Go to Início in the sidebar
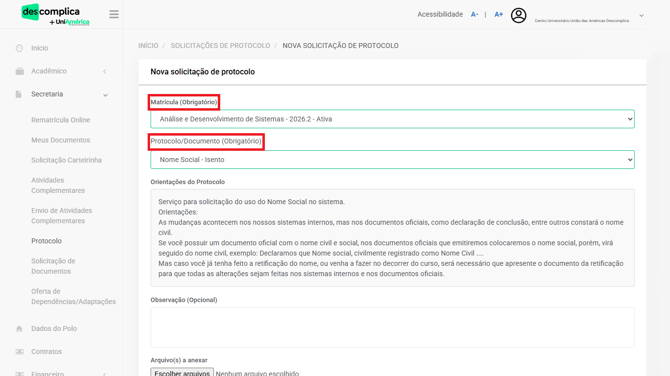The width and height of the screenshot is (670, 376). (x=40, y=48)
